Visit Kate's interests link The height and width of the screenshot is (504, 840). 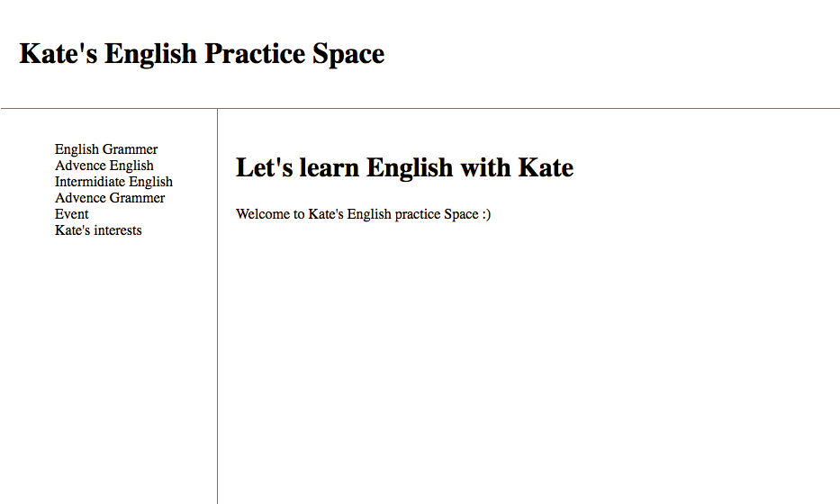point(98,230)
